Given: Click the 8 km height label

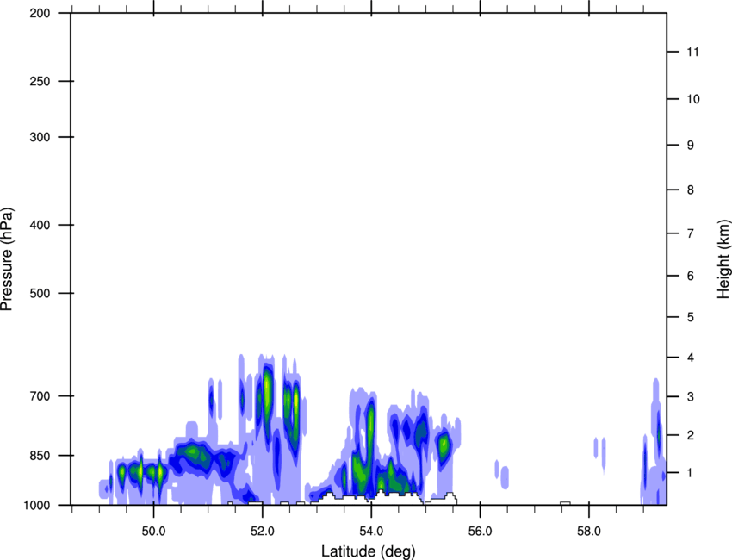Looking at the screenshot, I should pyautogui.click(x=691, y=190).
